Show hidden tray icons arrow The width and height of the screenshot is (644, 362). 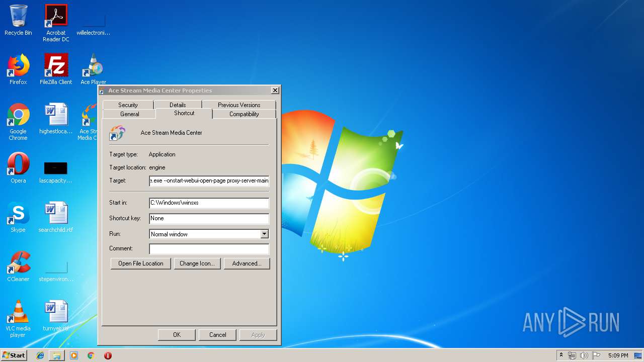tap(561, 355)
